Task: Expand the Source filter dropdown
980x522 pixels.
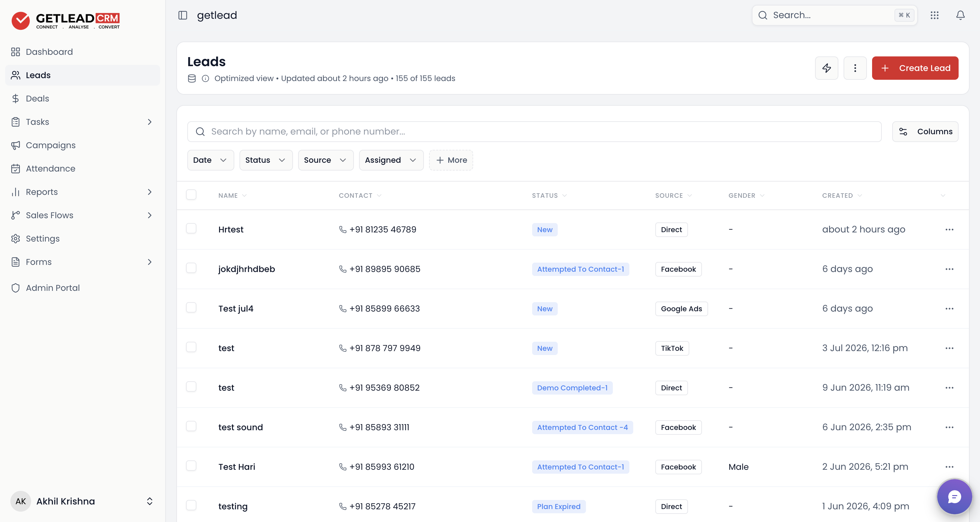Action: 326,160
